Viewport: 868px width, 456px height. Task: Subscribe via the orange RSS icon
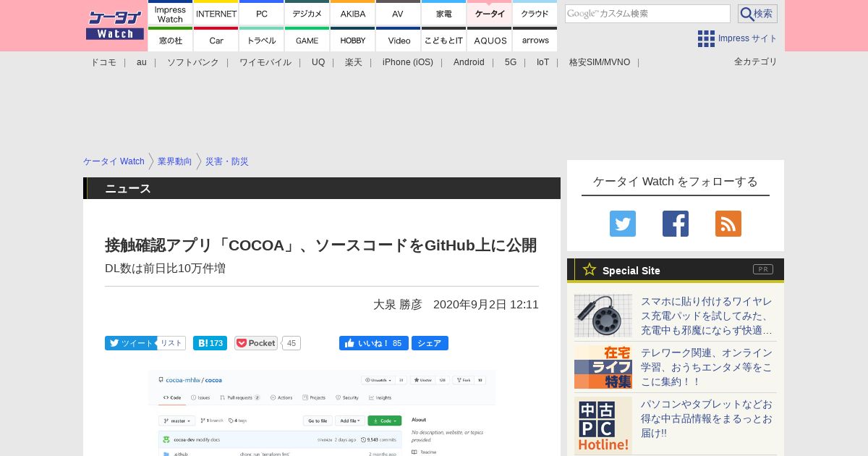click(x=728, y=224)
